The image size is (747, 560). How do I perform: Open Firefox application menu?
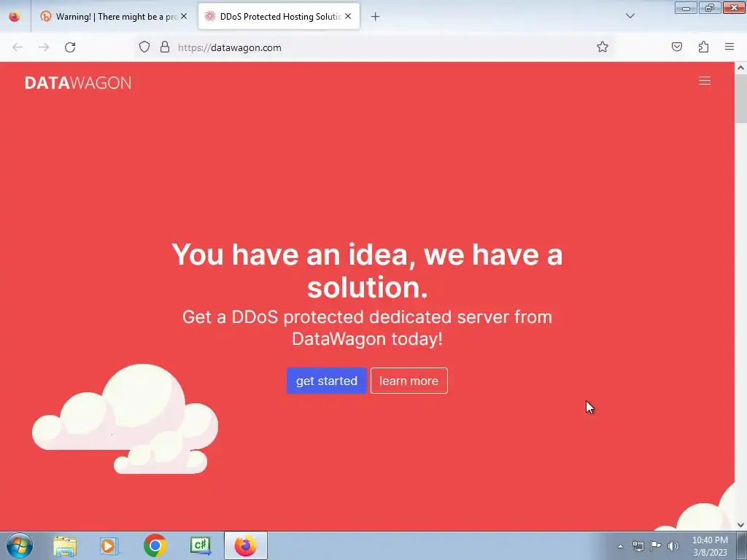tap(729, 47)
